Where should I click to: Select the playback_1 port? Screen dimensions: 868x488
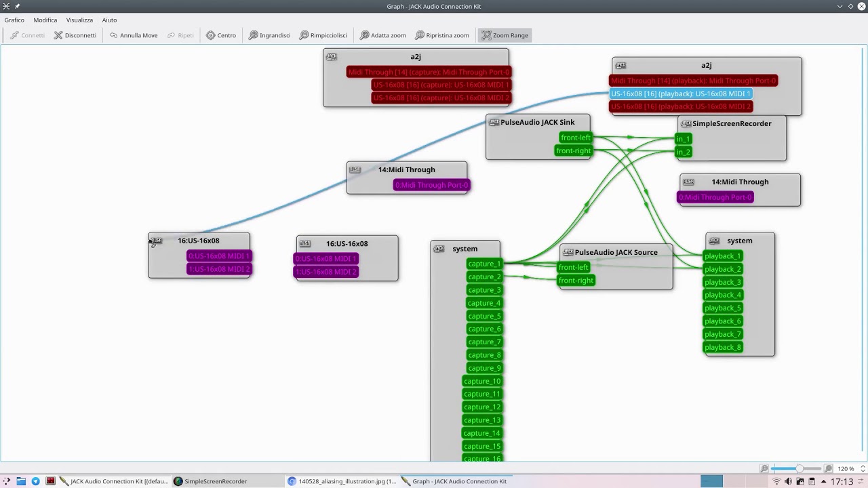tap(722, 256)
